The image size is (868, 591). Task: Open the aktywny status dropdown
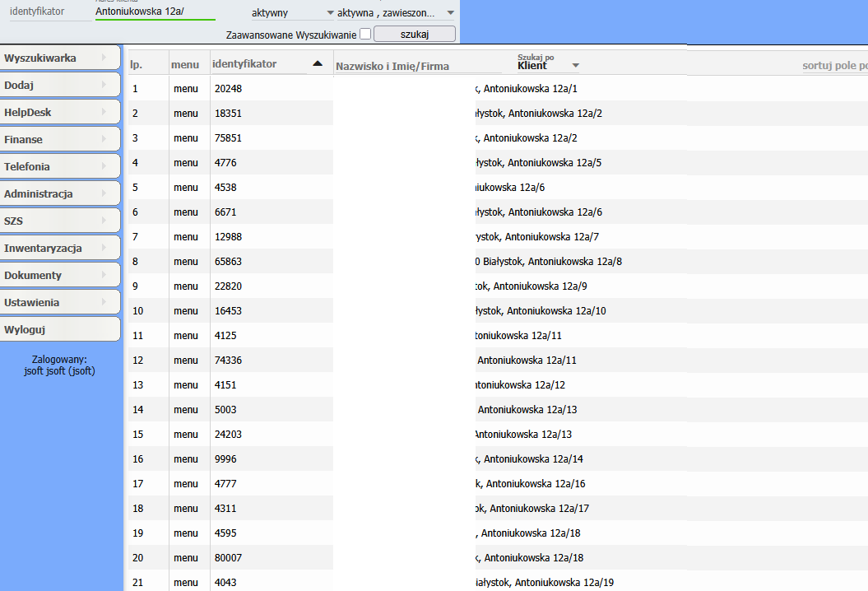330,13
